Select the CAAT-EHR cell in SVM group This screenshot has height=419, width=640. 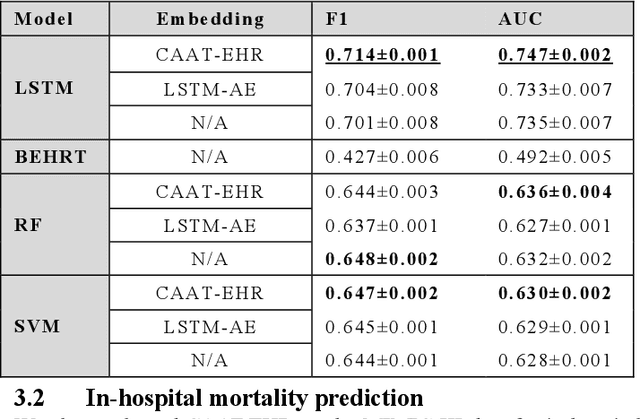coord(210,293)
